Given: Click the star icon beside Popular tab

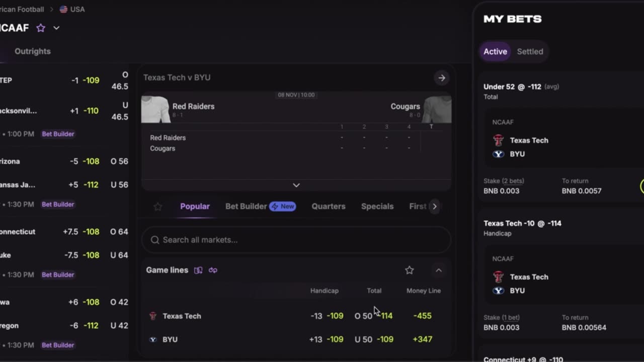Looking at the screenshot, I should point(158,207).
